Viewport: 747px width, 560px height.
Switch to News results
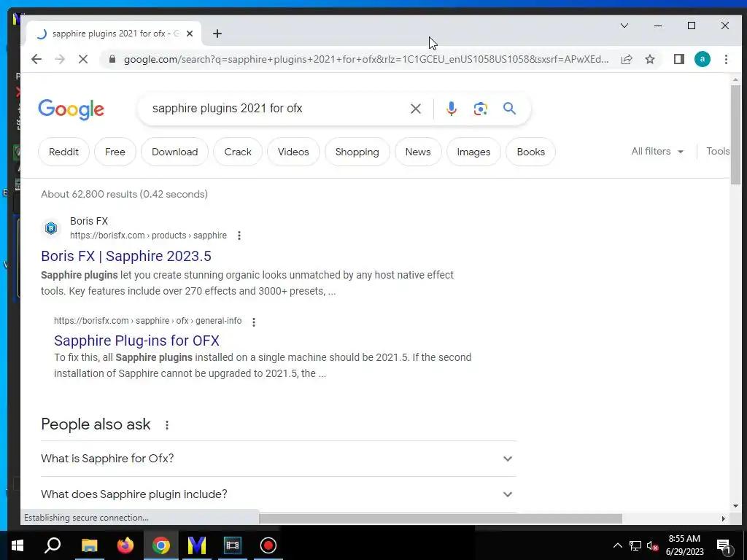pos(418,152)
